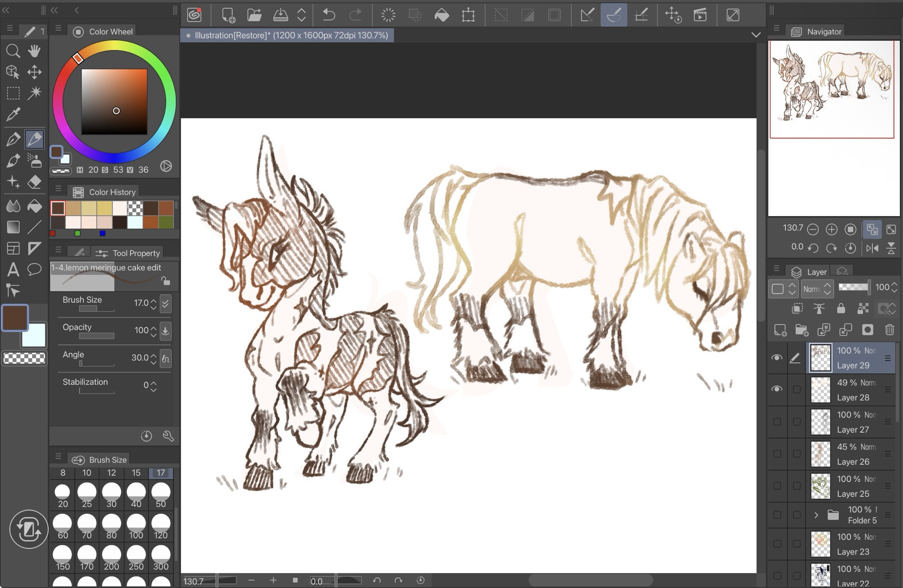Select the Eraser tool

click(34, 182)
